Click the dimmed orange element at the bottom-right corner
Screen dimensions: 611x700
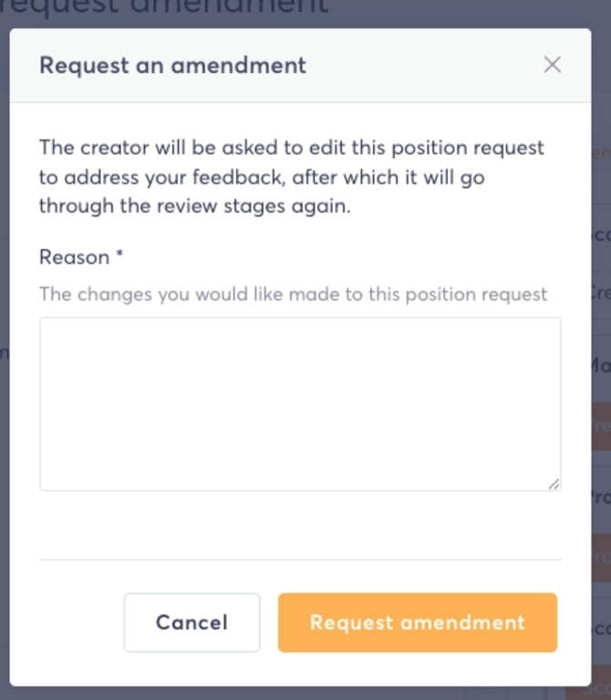tap(589, 690)
